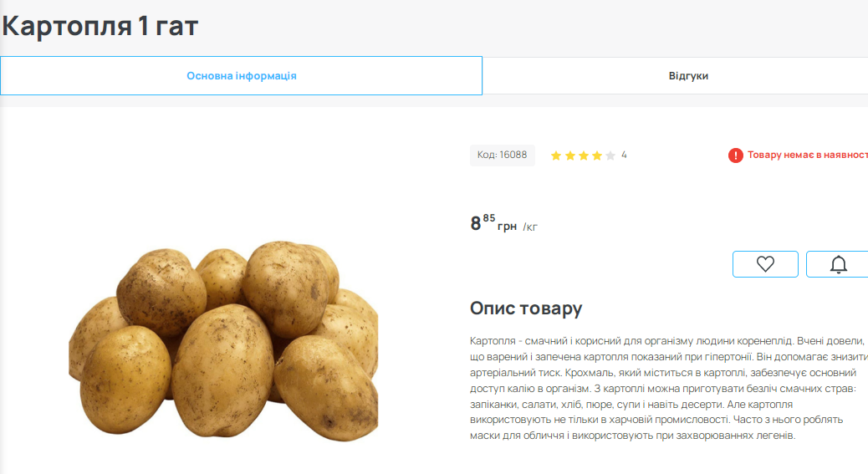Select the second rating star
This screenshot has height=474, width=868.
point(569,155)
